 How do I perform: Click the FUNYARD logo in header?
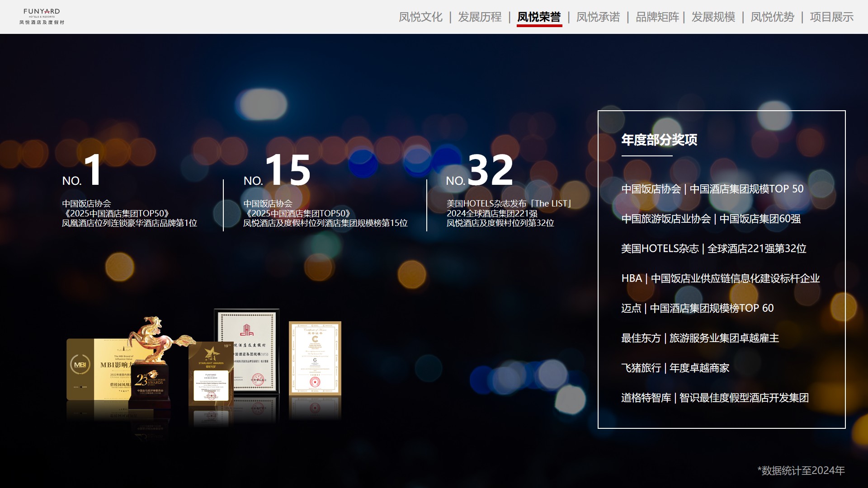[42, 16]
